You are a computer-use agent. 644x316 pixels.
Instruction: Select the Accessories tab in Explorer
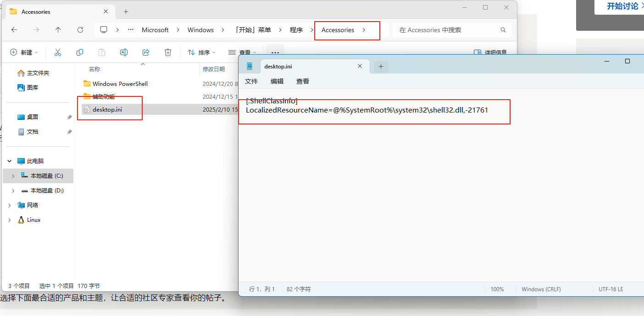[60, 11]
